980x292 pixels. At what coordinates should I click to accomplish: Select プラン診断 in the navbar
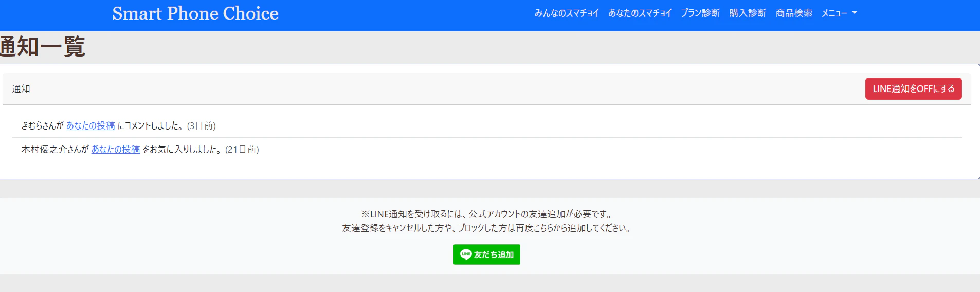click(700, 13)
